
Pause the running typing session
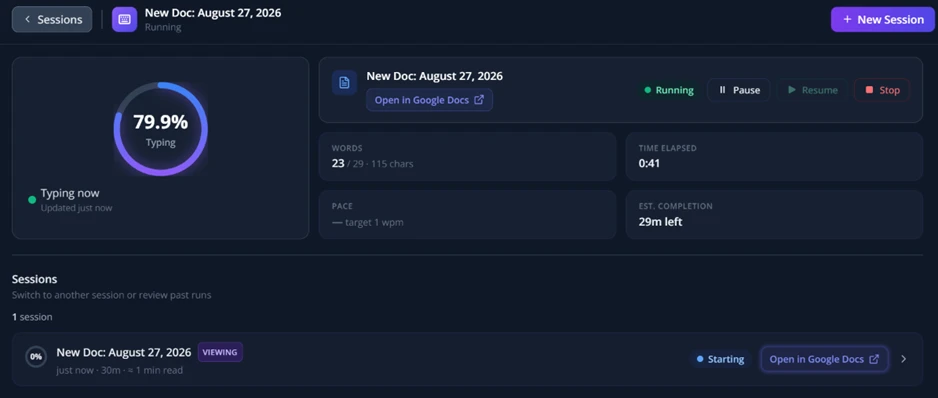pyautogui.click(x=739, y=90)
